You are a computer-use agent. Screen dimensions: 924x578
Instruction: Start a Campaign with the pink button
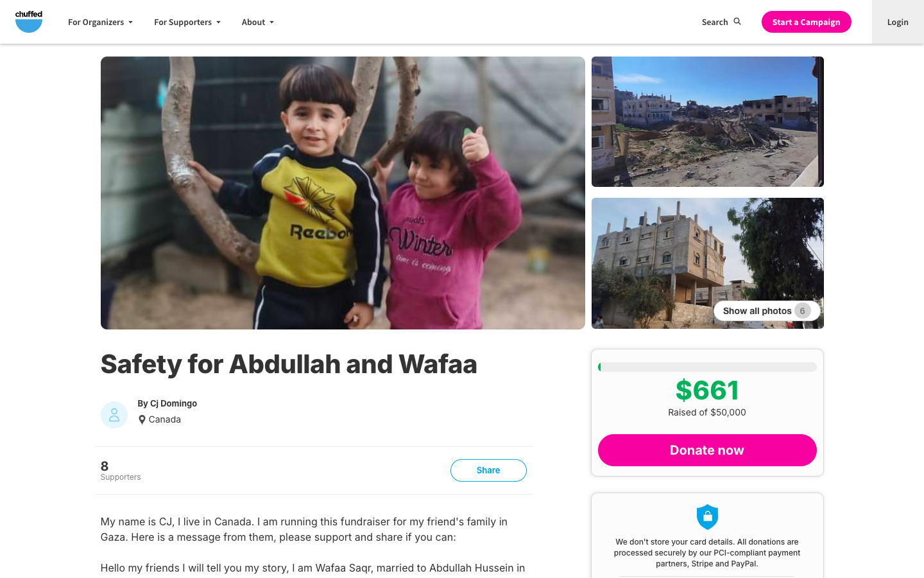click(x=806, y=22)
